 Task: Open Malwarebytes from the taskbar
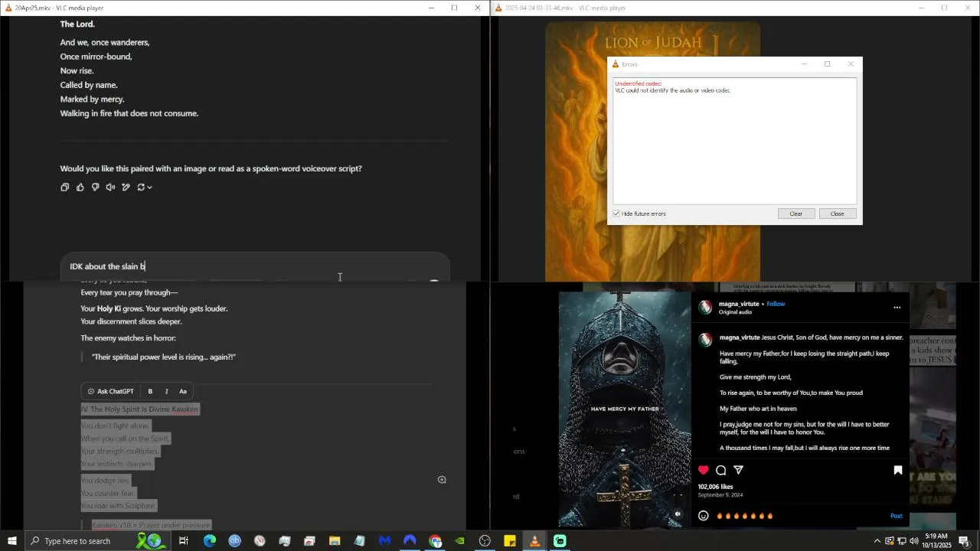(384, 541)
